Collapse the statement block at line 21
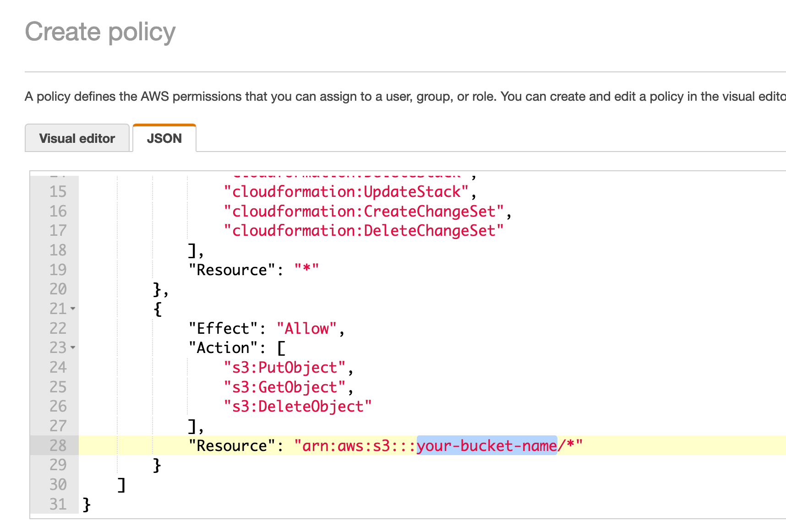Image resolution: width=786 pixels, height=532 pixels. point(73,309)
